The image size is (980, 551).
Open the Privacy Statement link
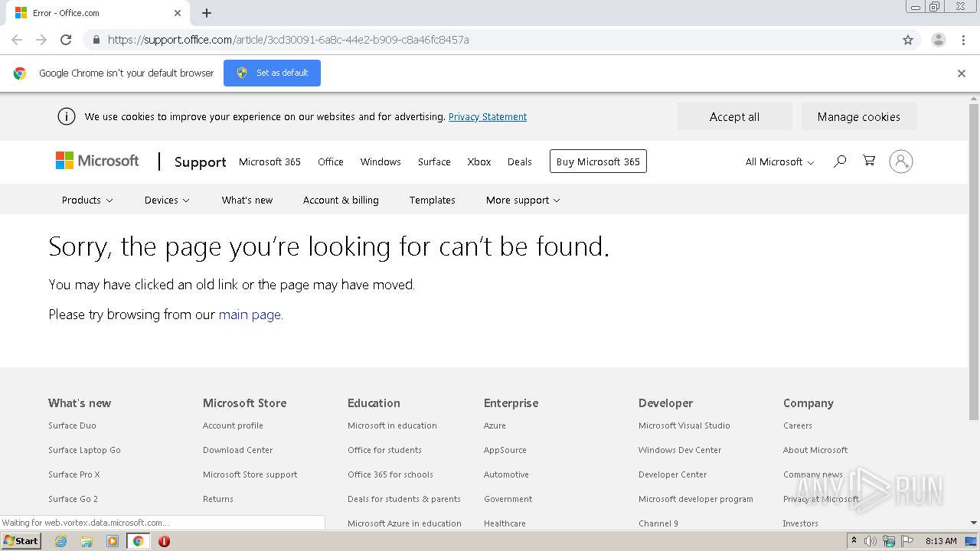pos(488,116)
